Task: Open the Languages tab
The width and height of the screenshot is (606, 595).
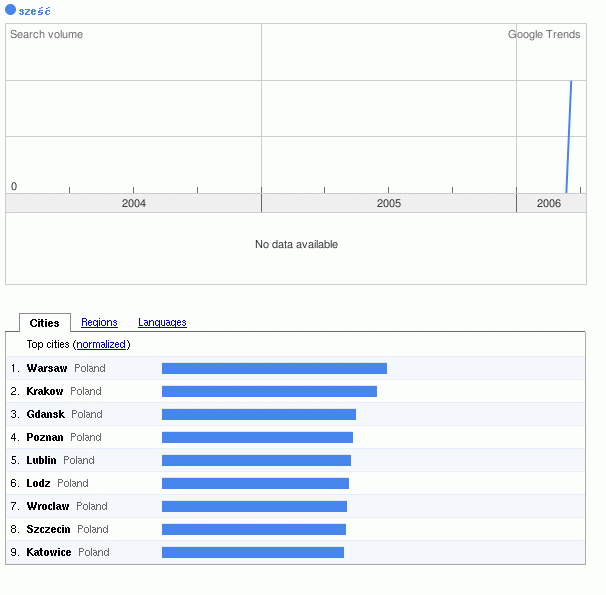Action: pos(162,323)
